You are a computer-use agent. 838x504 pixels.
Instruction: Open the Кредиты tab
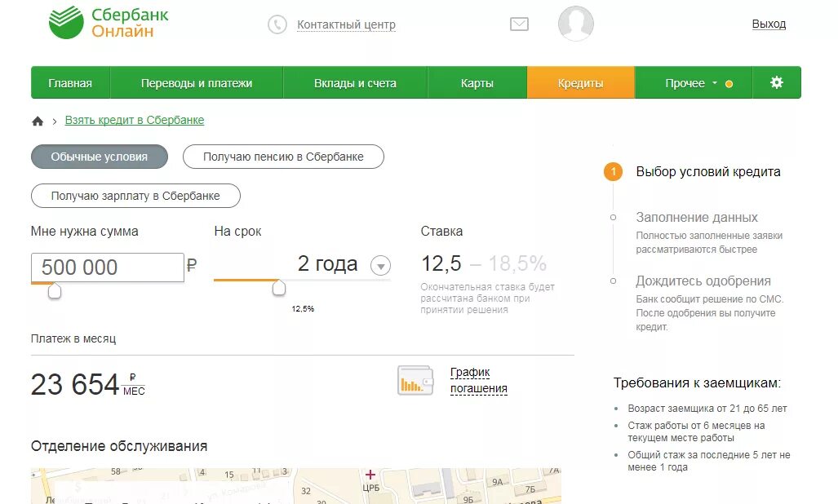click(x=580, y=82)
